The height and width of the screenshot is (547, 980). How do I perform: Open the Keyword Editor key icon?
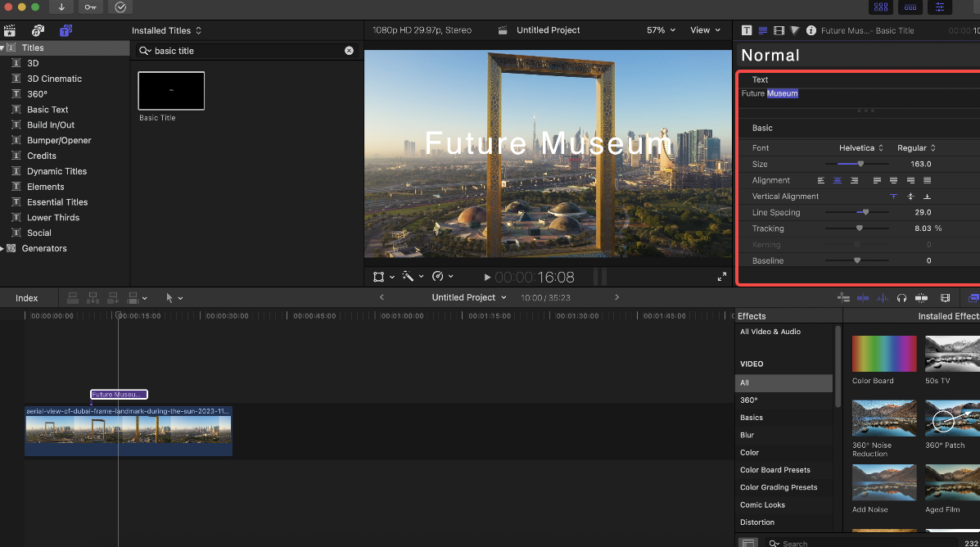(x=91, y=7)
